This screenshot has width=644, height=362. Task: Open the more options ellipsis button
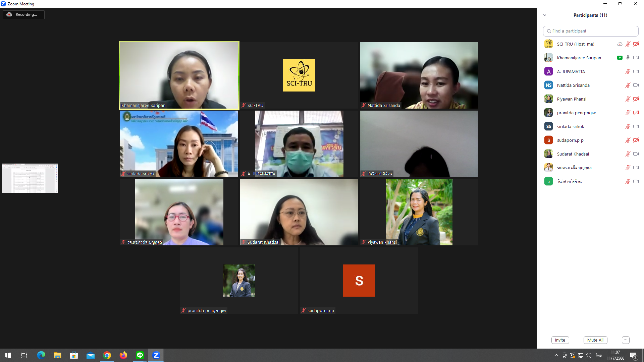(625, 340)
